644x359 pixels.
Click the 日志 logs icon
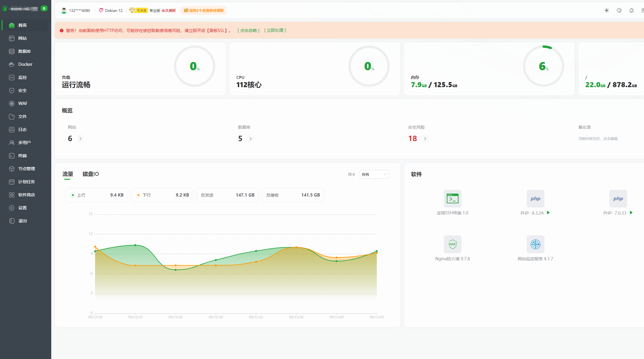[x=12, y=130]
